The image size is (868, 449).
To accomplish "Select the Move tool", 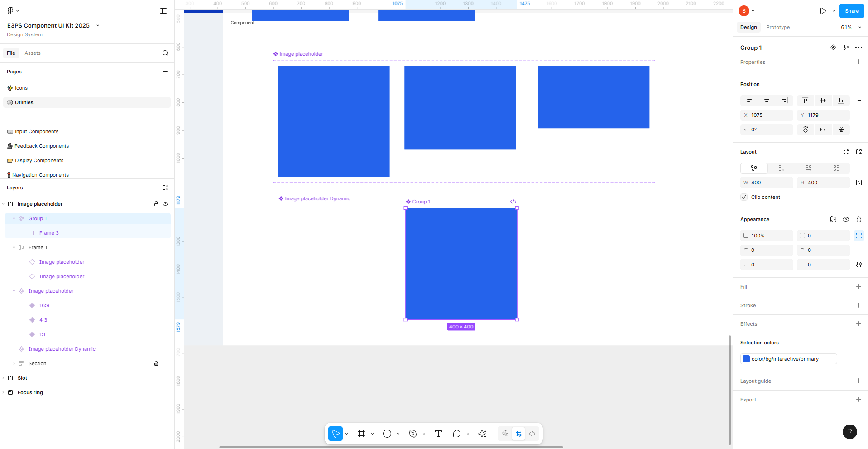I will pos(336,434).
